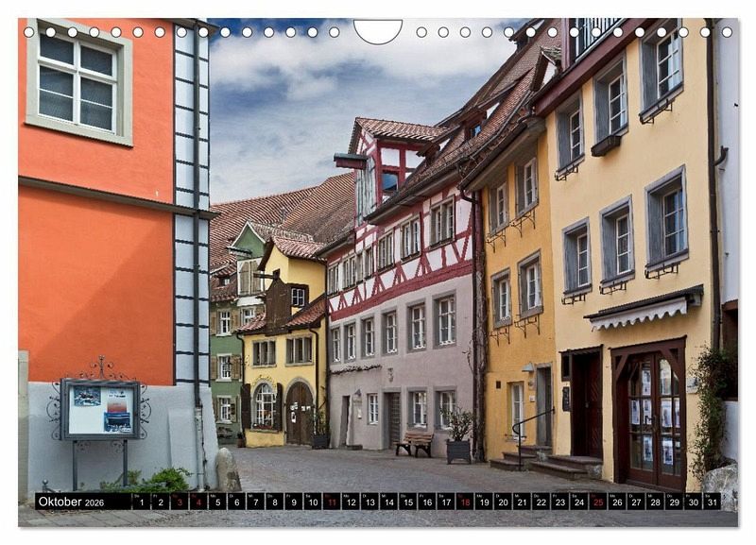Click the wooden bench on the street
The width and height of the screenshot is (756, 545).
(x=415, y=443)
